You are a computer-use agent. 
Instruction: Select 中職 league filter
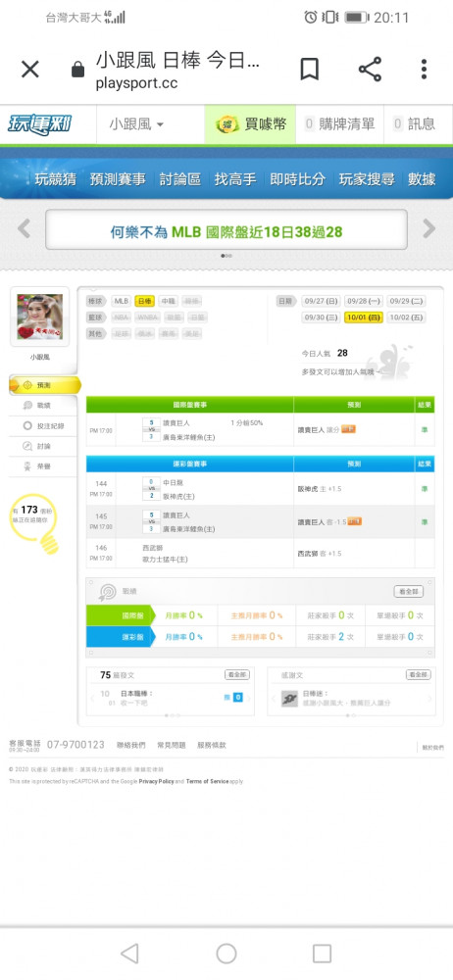(168, 301)
